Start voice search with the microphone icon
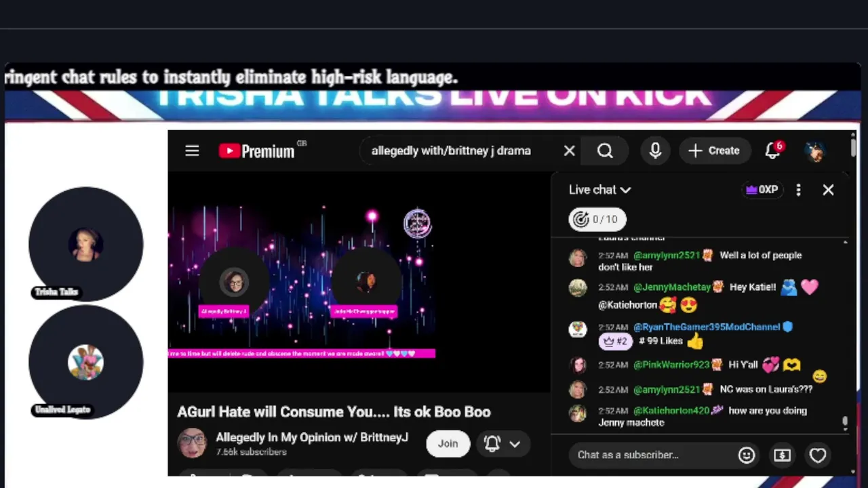This screenshot has width=868, height=488. pyautogui.click(x=655, y=150)
